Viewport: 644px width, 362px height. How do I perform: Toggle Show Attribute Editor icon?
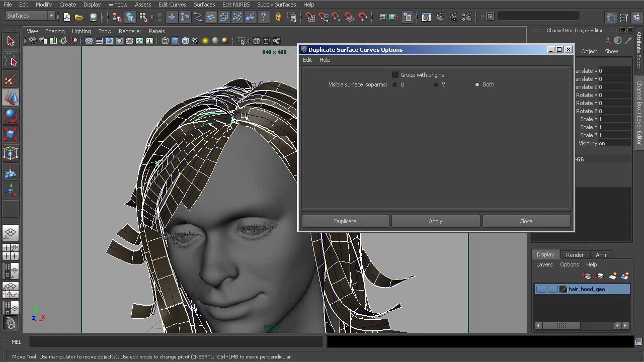coord(610,17)
